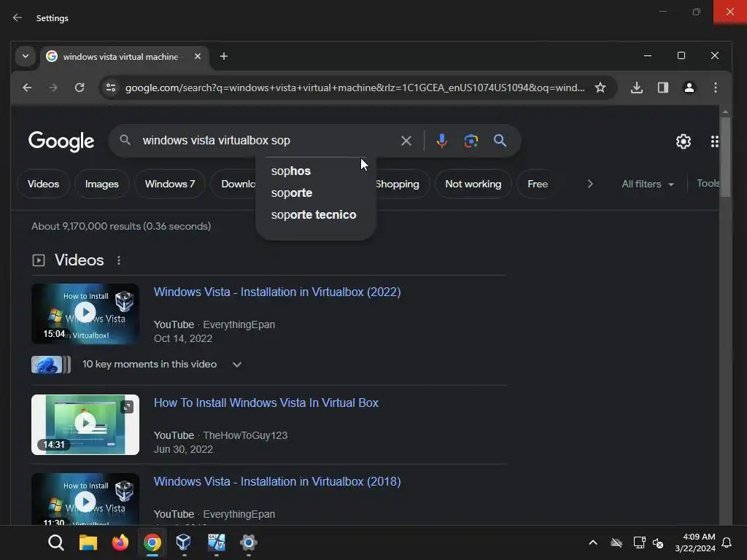Open Windows Vista Installation in Virtualbox (2018)
Screen dimensions: 747x560
(x=276, y=481)
